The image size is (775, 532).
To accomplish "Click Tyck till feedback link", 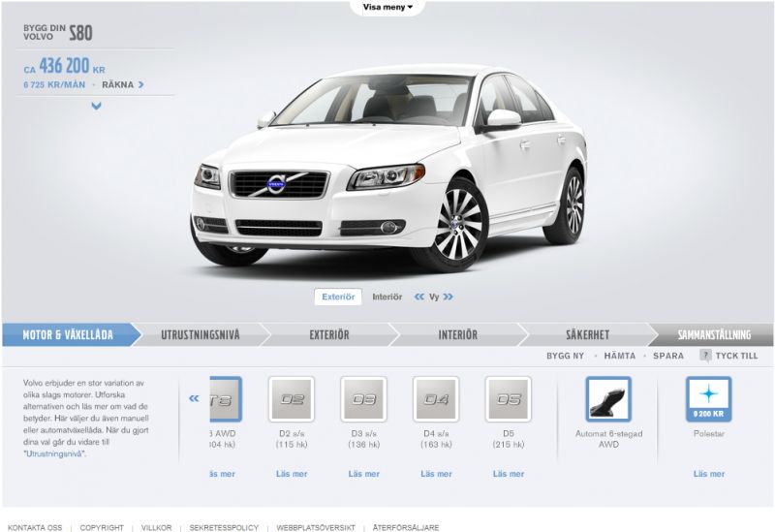I will click(736, 356).
